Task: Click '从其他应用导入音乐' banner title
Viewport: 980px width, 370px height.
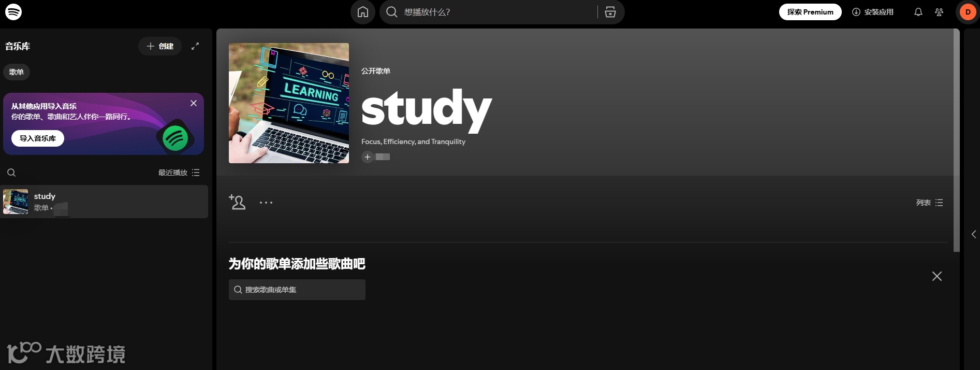Action: click(x=44, y=106)
